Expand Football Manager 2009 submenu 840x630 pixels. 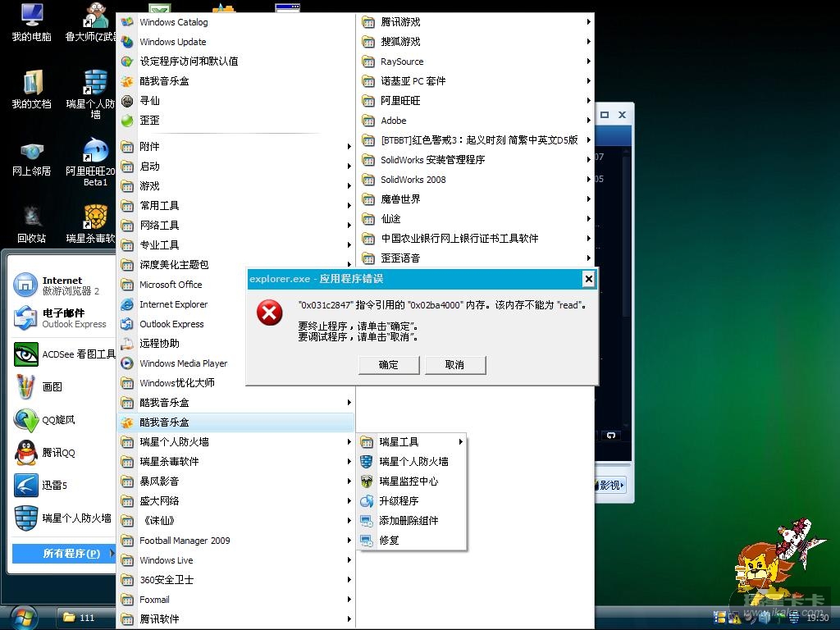point(235,541)
